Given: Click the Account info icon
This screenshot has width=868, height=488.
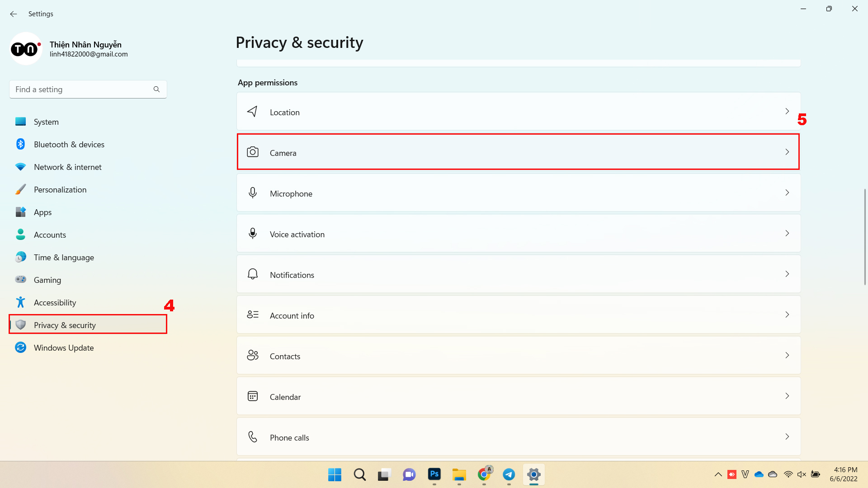Looking at the screenshot, I should point(253,315).
